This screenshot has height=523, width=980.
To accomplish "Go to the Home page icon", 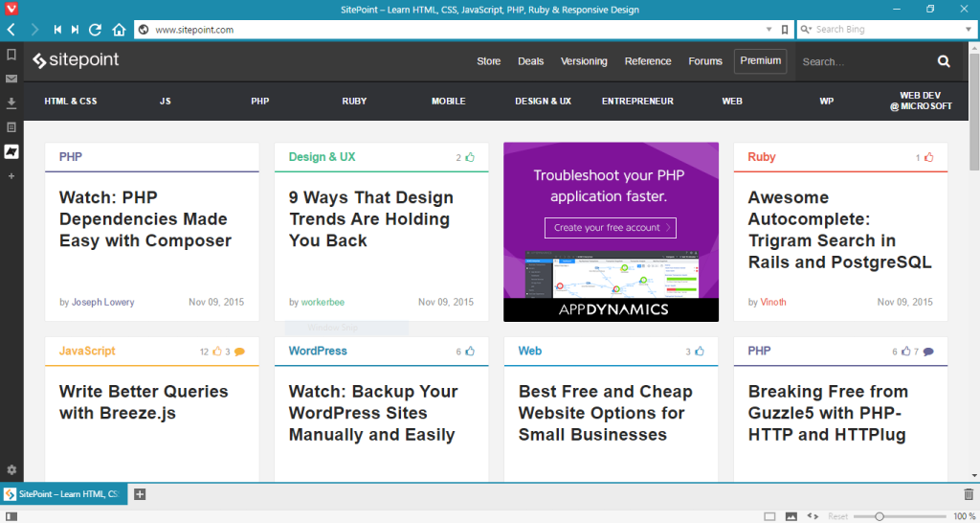I will [119, 30].
